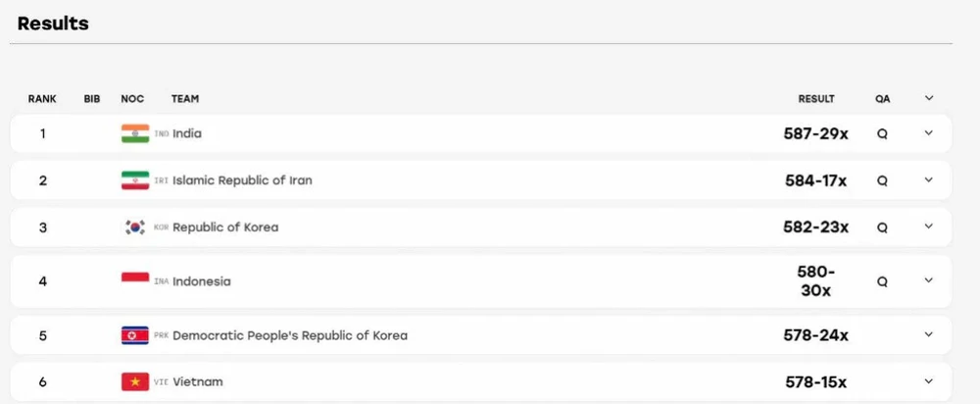Screen dimensions: 980x404
Task: Expand Republic of Korea row chevron
Action: click(929, 226)
